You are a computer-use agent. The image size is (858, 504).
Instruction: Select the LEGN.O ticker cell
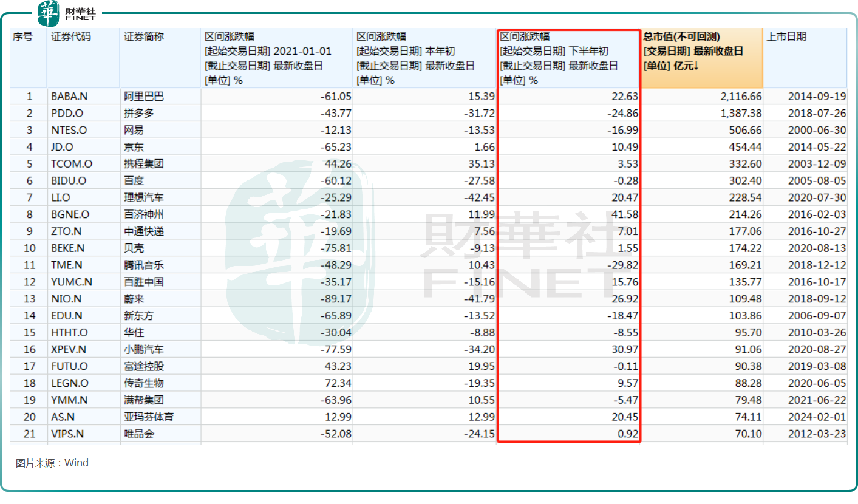[84, 383]
